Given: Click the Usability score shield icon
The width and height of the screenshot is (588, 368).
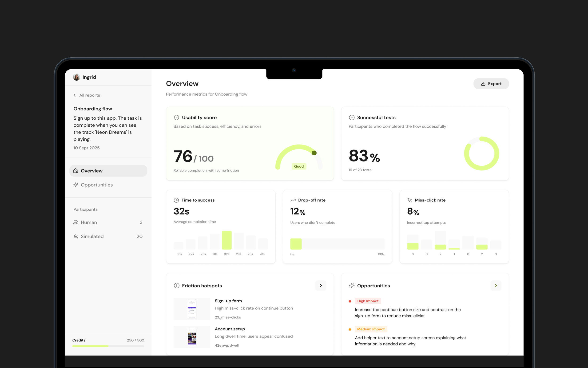Looking at the screenshot, I should (177, 117).
